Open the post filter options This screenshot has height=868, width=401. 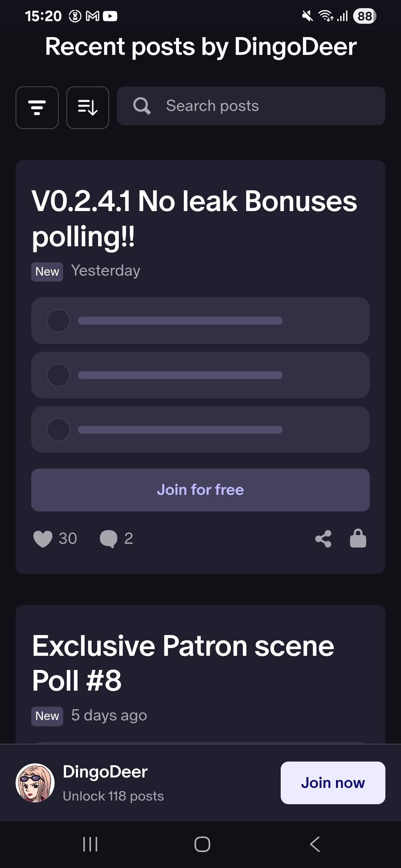(37, 108)
